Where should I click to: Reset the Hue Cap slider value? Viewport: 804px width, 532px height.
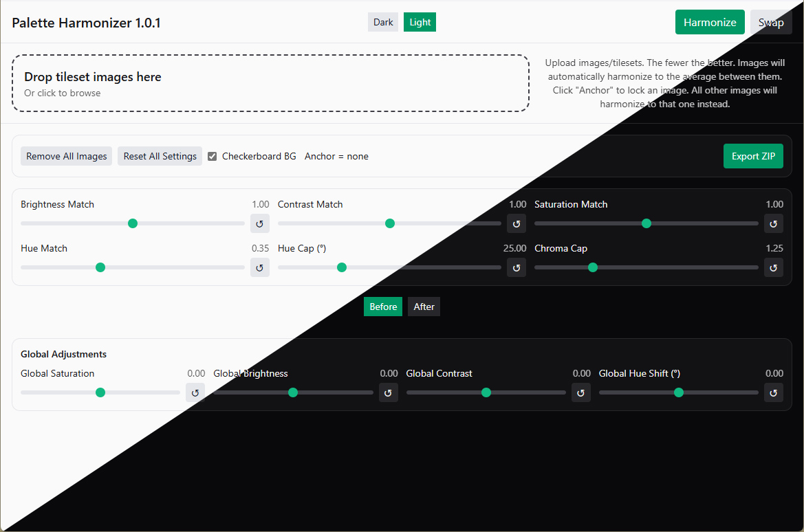[x=517, y=267]
